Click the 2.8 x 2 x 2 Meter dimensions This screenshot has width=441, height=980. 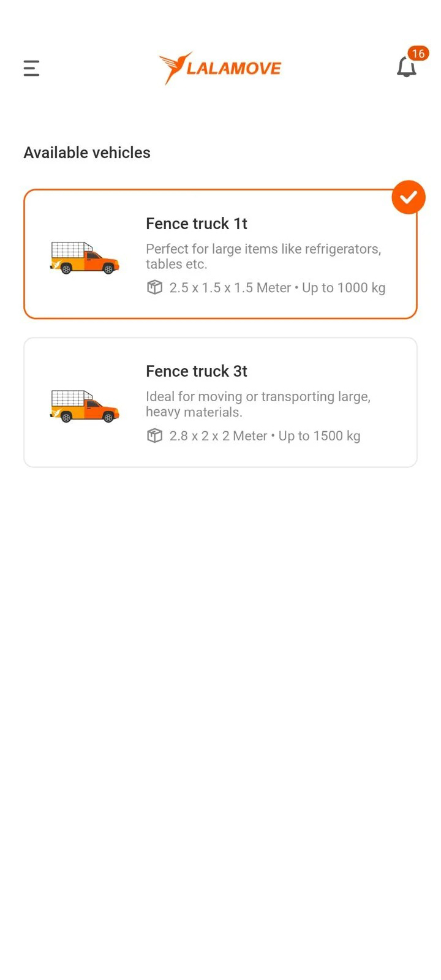(x=218, y=436)
